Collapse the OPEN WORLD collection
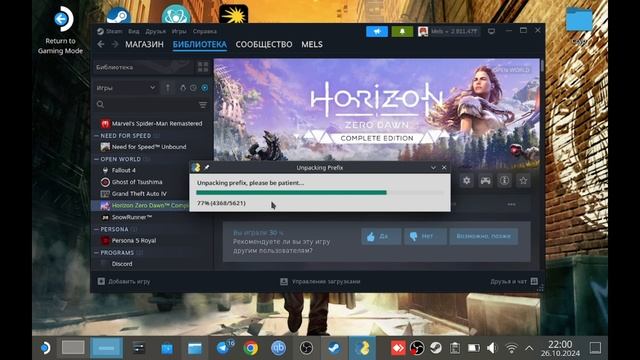This screenshot has height=360, width=640. click(97, 159)
